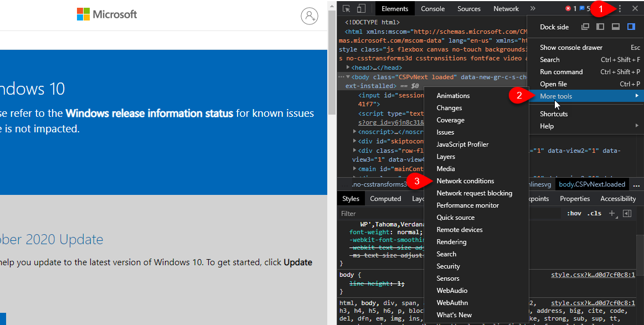Select Media in More tools

pos(476,169)
